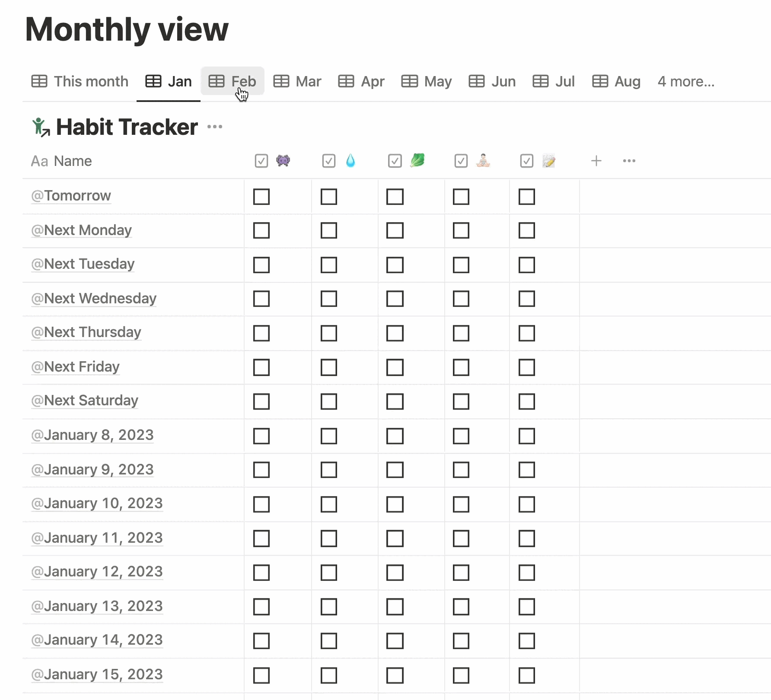Open the Jul tab
This screenshot has height=700, width=771.
pos(554,81)
